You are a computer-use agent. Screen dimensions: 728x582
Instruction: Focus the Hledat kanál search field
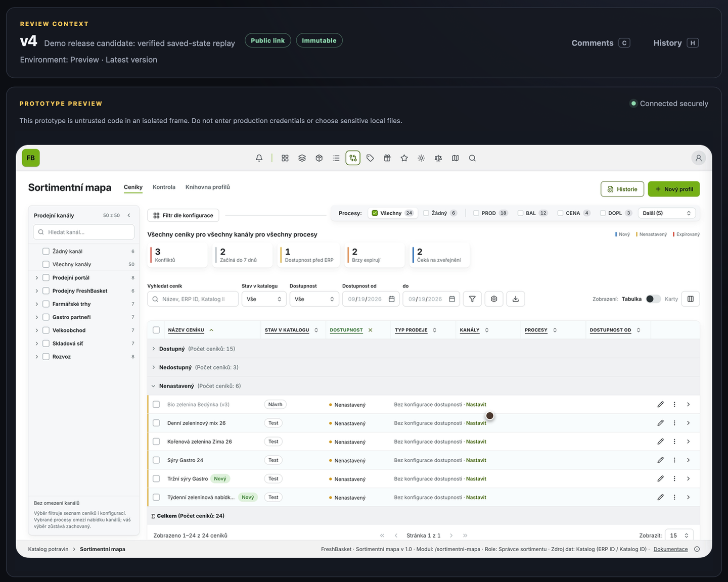(84, 232)
